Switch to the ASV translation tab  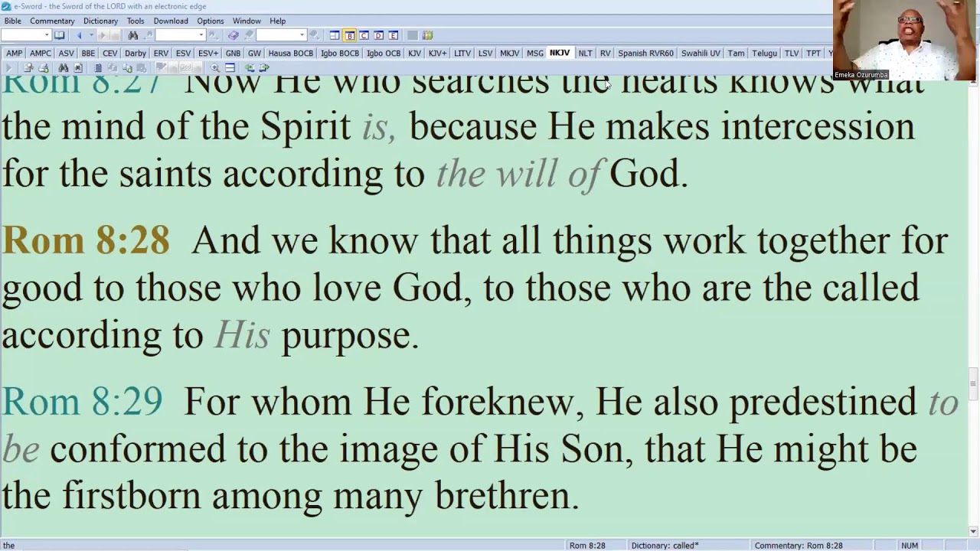click(x=66, y=53)
